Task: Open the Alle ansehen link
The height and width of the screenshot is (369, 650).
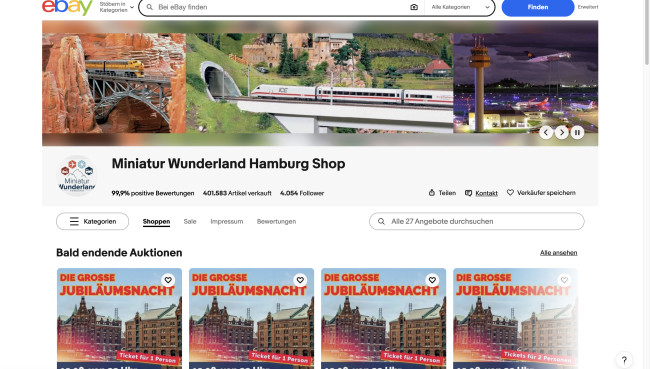Action: click(558, 252)
